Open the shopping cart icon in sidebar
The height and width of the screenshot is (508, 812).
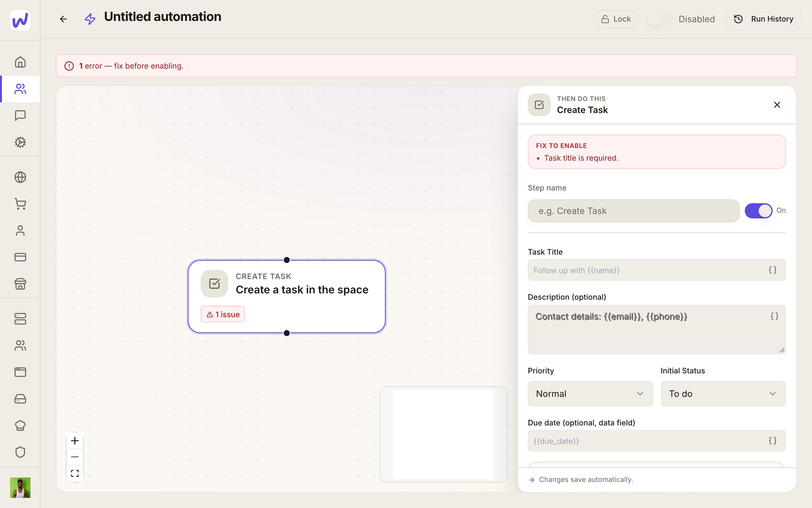[x=20, y=204]
